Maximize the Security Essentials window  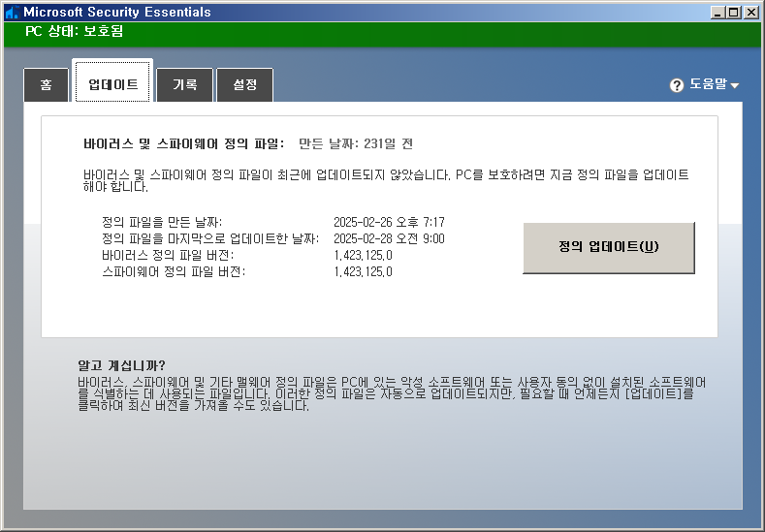[733, 13]
